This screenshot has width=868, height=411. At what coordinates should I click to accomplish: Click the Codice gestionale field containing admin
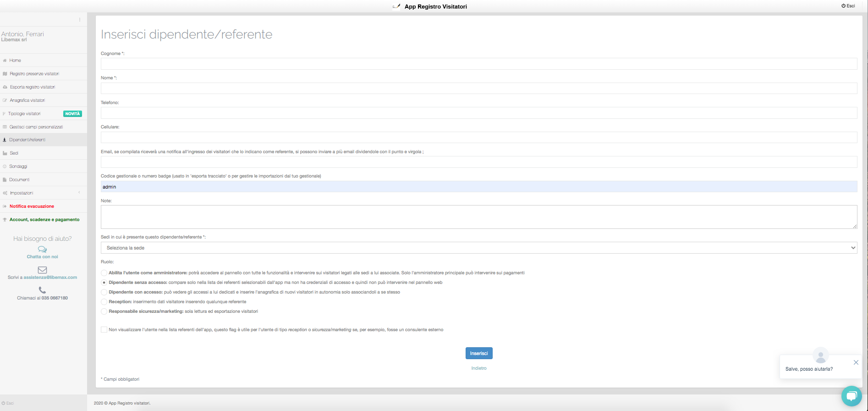tap(479, 187)
